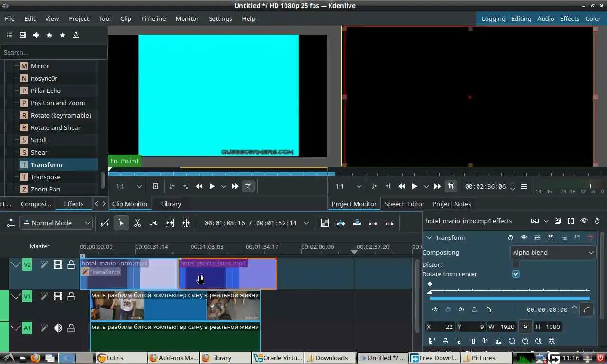Image resolution: width=607 pixels, height=364 pixels.
Task: Open the Monitor menu
Action: [187, 18]
